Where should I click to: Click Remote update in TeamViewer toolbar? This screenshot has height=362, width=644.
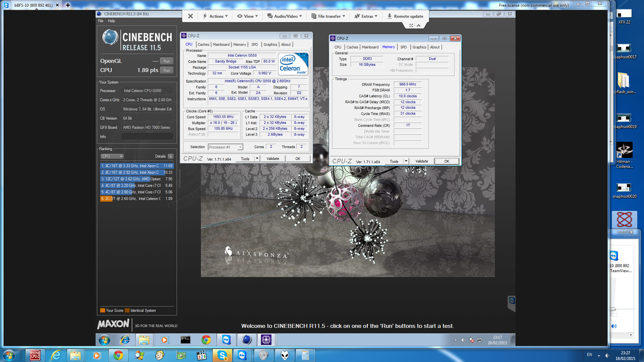405,16
